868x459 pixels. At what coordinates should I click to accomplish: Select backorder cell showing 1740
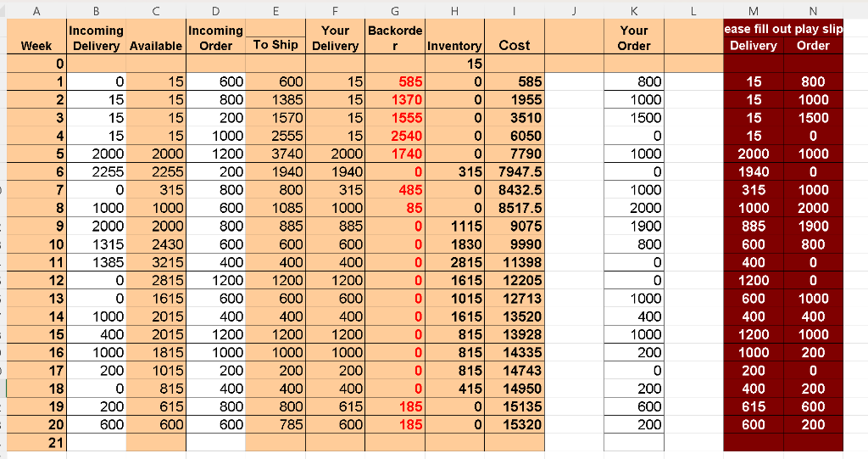pyautogui.click(x=395, y=154)
